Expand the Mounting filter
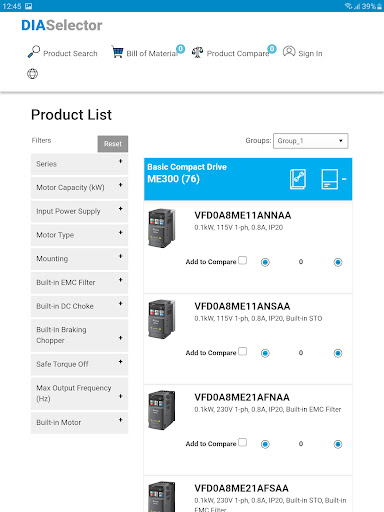 [79, 258]
